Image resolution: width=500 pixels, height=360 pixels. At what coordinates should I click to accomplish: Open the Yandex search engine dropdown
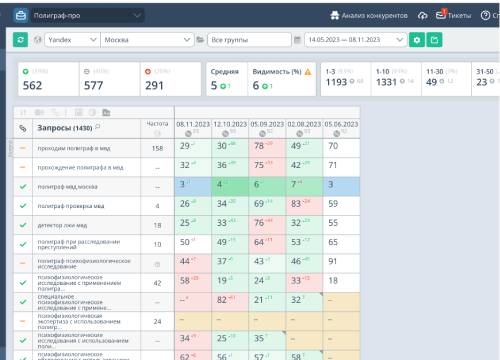coord(72,40)
